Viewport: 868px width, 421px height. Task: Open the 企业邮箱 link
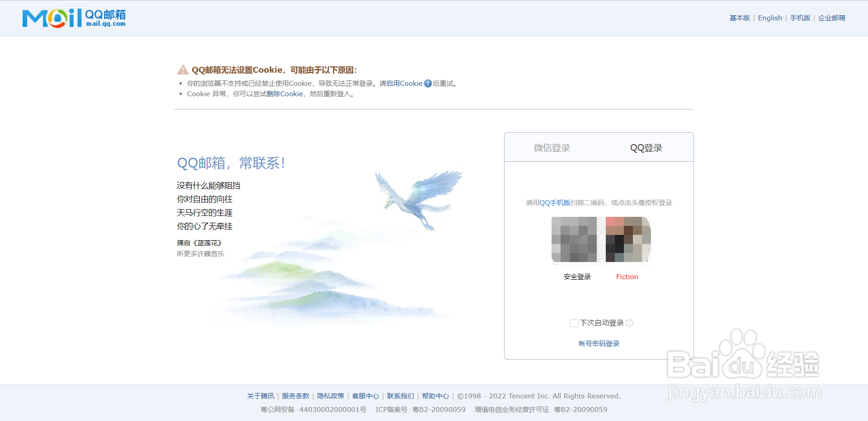click(832, 18)
